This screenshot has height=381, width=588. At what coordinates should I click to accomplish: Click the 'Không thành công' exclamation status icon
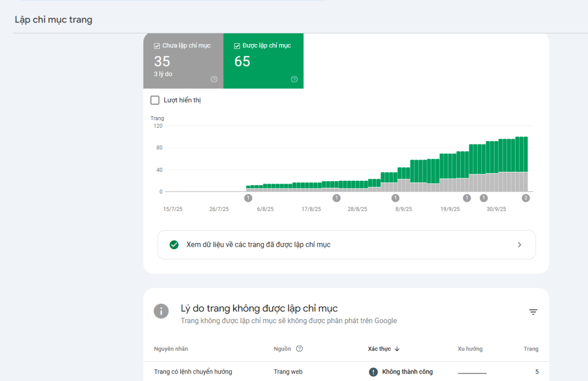(373, 372)
